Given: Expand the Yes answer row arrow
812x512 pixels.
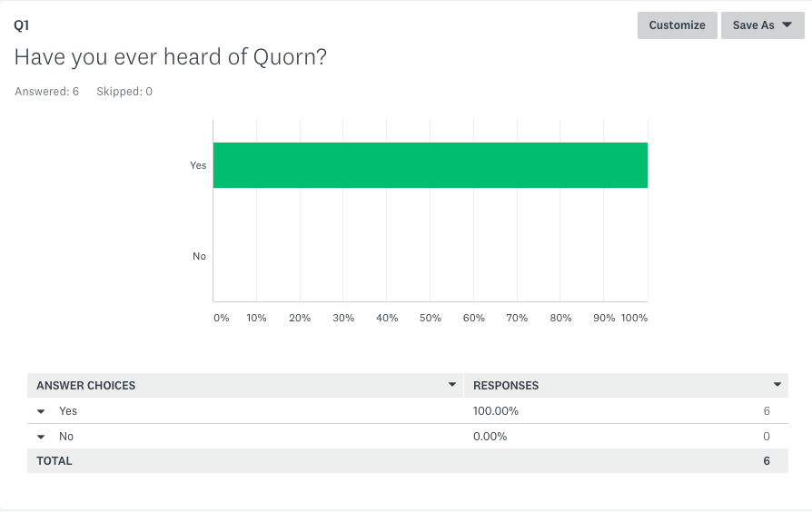Looking at the screenshot, I should tap(41, 411).
